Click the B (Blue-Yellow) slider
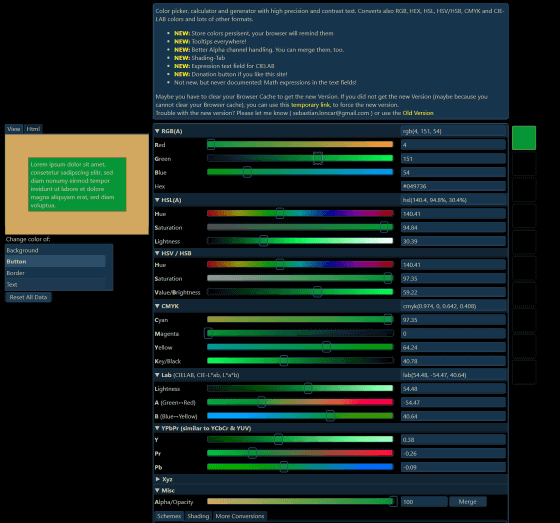Screen dimensions: 560x523 (300, 416)
